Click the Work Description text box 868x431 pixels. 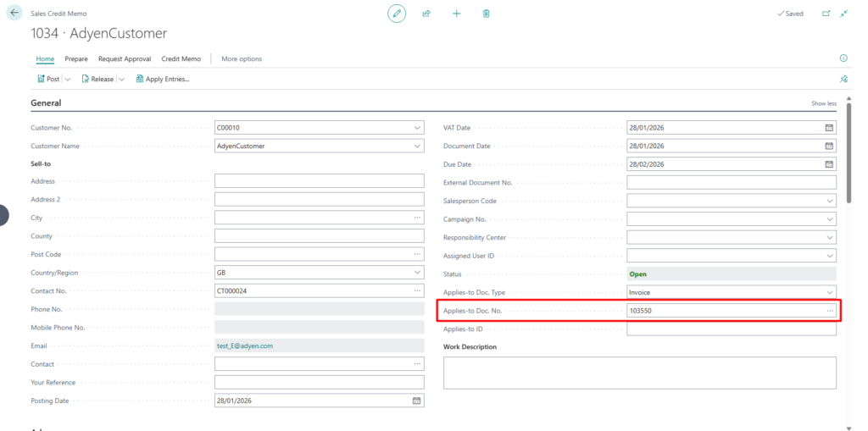[639, 372]
